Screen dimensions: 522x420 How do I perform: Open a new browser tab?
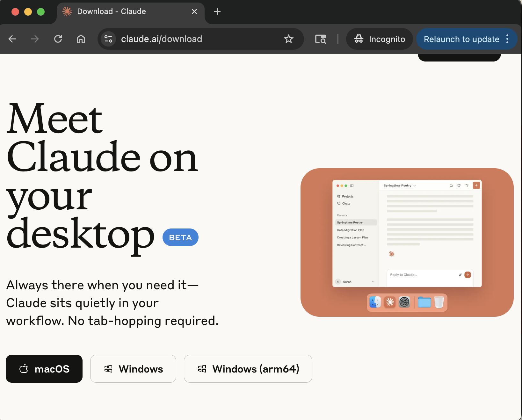tap(217, 11)
